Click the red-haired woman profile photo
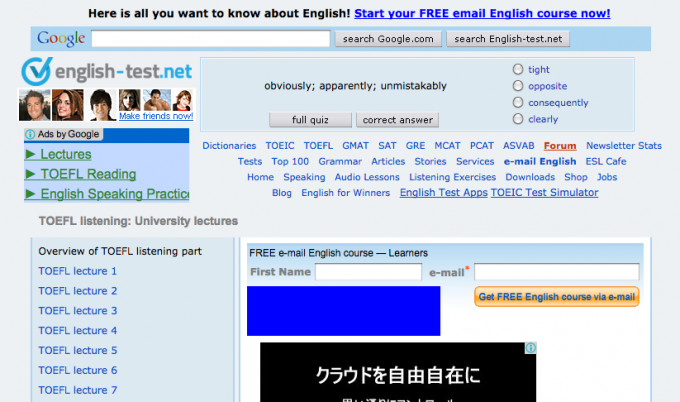Image resolution: width=680 pixels, height=402 pixels. pyautogui.click(x=183, y=100)
